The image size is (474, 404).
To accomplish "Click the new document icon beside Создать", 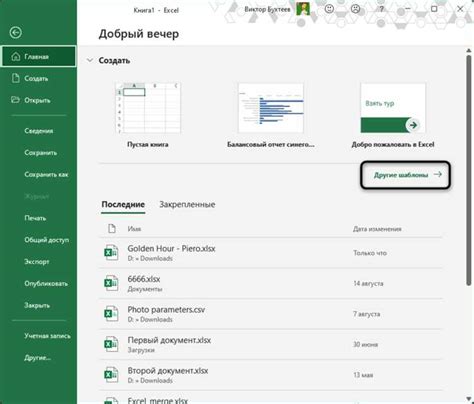I will pyautogui.click(x=16, y=78).
